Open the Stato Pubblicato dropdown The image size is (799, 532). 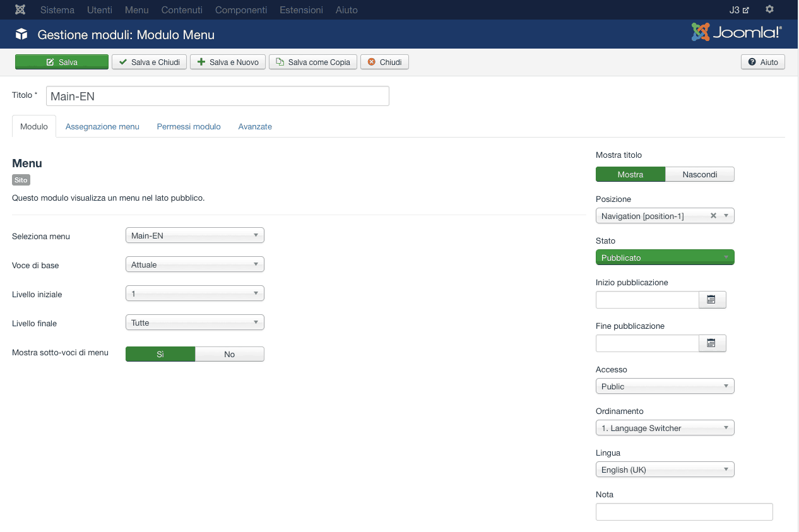coord(665,257)
